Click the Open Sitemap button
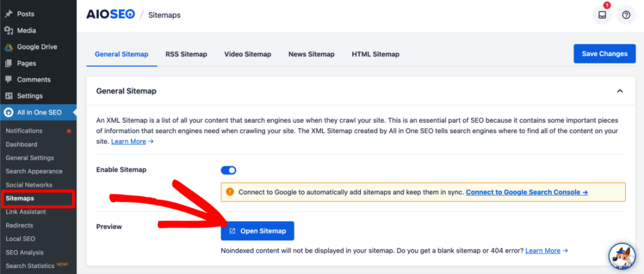Viewport: 644px width, 274px height. (x=257, y=231)
